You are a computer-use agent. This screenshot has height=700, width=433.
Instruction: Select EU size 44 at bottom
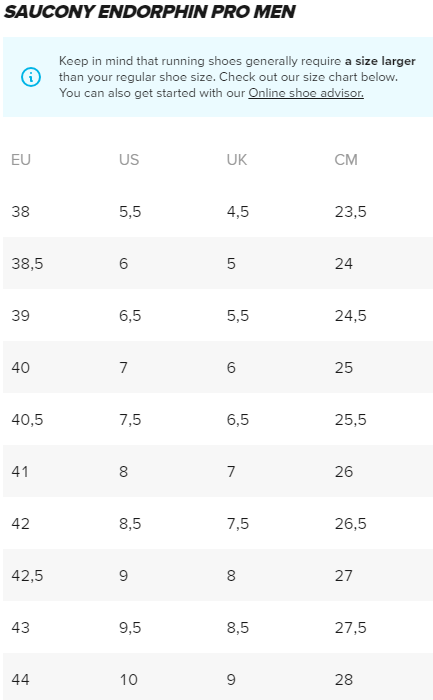21,680
